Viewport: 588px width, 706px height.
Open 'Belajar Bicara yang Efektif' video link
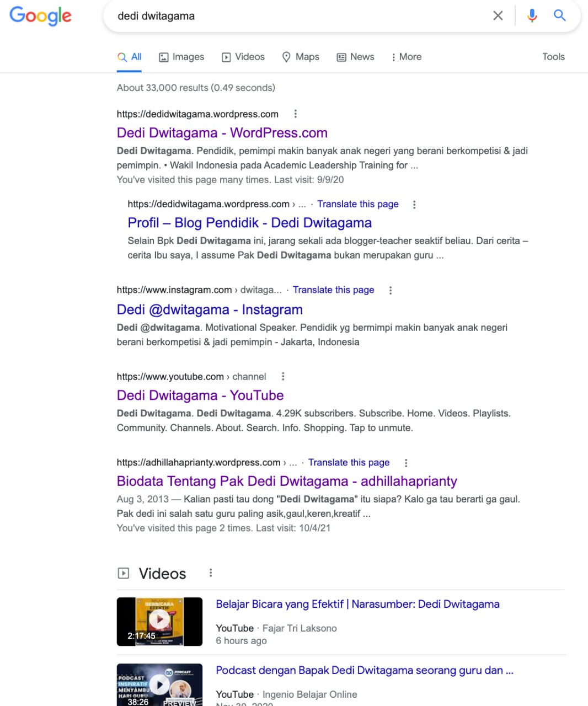click(358, 605)
